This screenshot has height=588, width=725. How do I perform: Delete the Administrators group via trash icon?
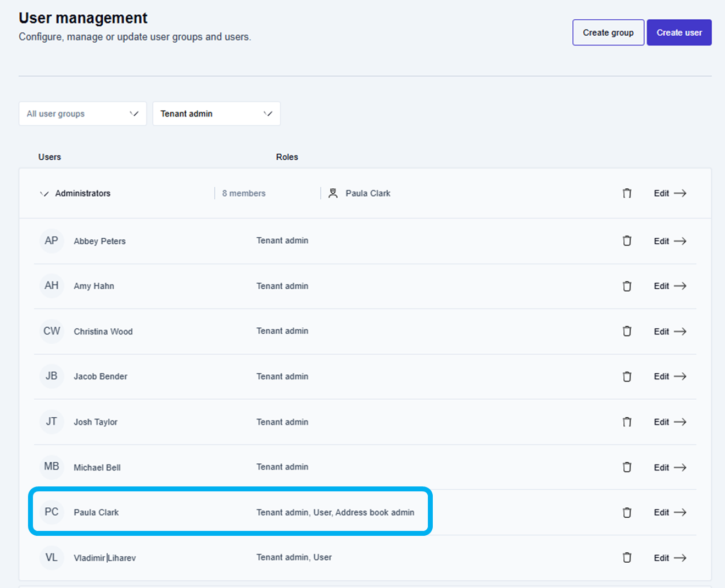click(x=627, y=193)
